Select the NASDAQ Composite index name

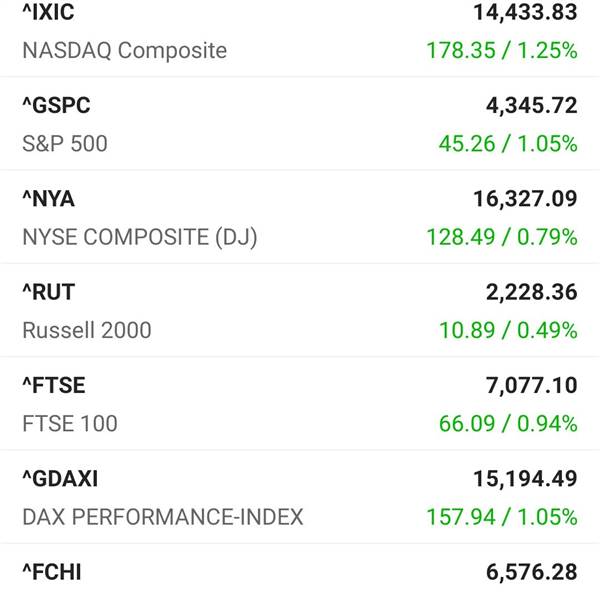[125, 51]
